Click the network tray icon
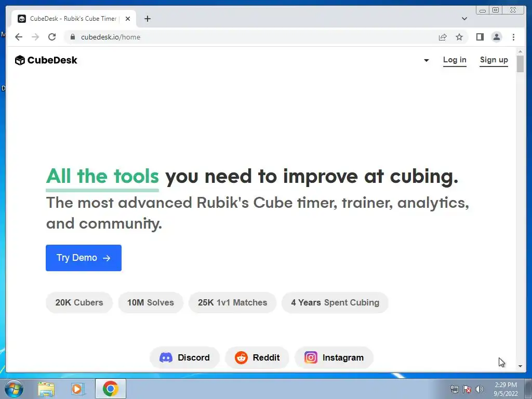Image resolution: width=532 pixels, height=399 pixels. coord(454,389)
